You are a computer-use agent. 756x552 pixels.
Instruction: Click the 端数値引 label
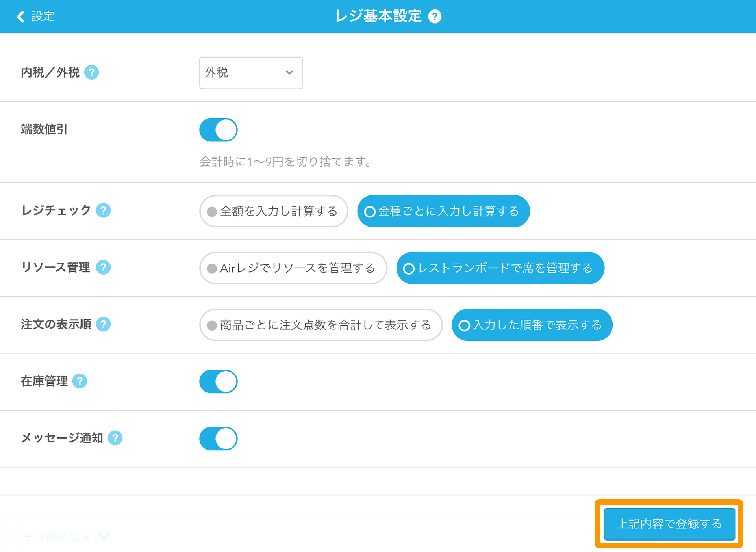tap(44, 129)
